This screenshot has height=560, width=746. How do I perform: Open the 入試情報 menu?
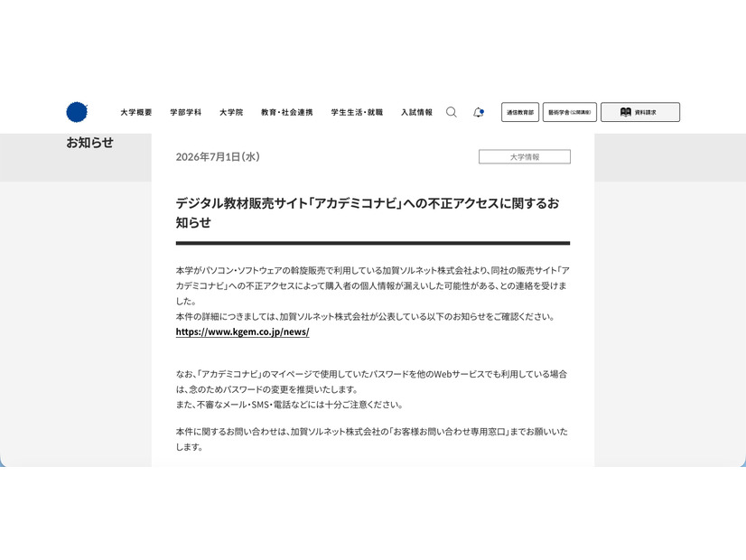coord(416,112)
